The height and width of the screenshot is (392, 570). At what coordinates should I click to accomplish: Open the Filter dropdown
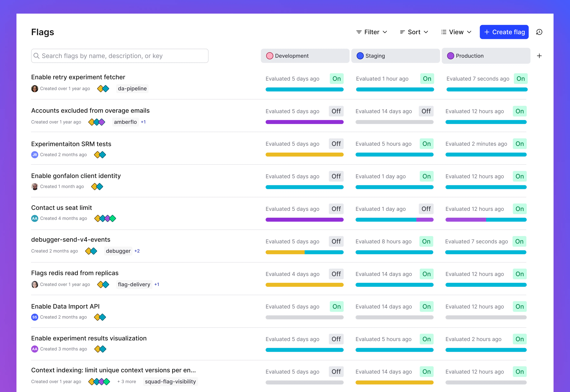pos(371,32)
